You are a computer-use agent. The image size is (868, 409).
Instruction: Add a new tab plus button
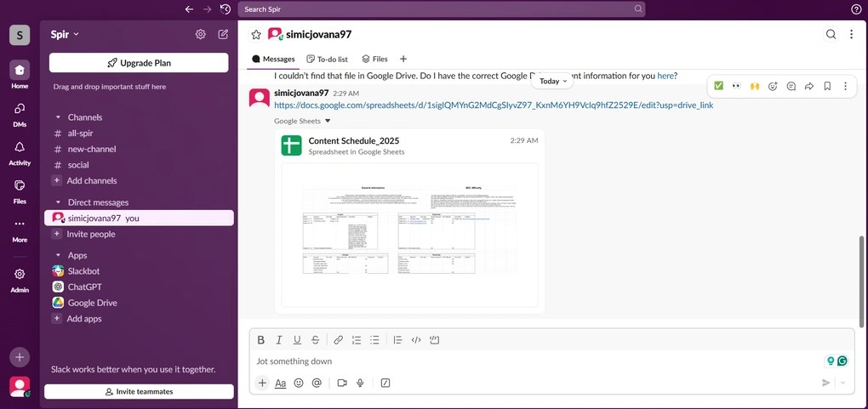403,59
